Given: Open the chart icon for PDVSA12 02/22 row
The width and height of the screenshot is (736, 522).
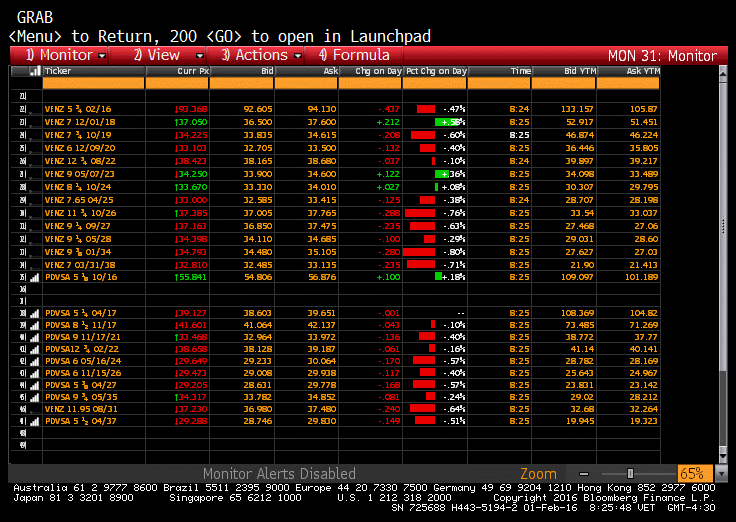Looking at the screenshot, I should [x=35, y=349].
